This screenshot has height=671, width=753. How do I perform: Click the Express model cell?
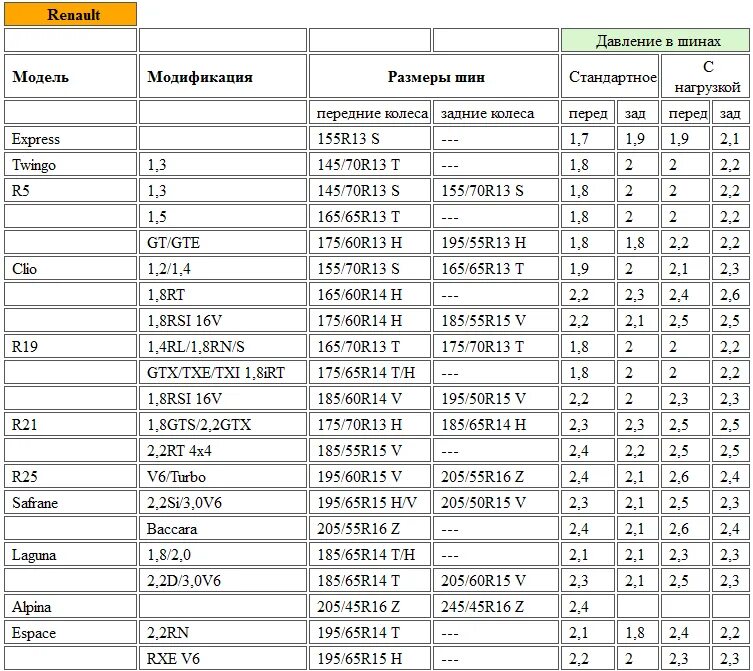[x=71, y=138]
